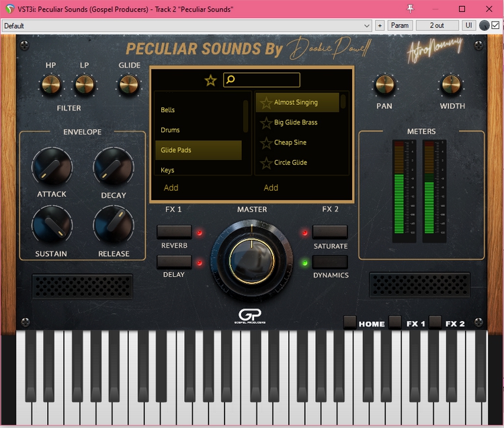Click the large MASTER volume knob
Viewport: 504px width, 428px height.
pos(252,260)
